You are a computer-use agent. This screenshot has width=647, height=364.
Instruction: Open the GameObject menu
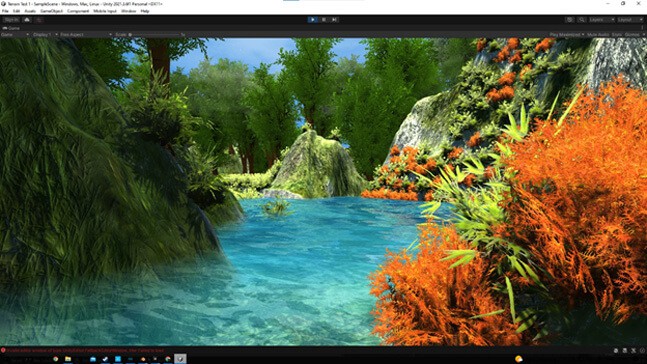[x=52, y=11]
